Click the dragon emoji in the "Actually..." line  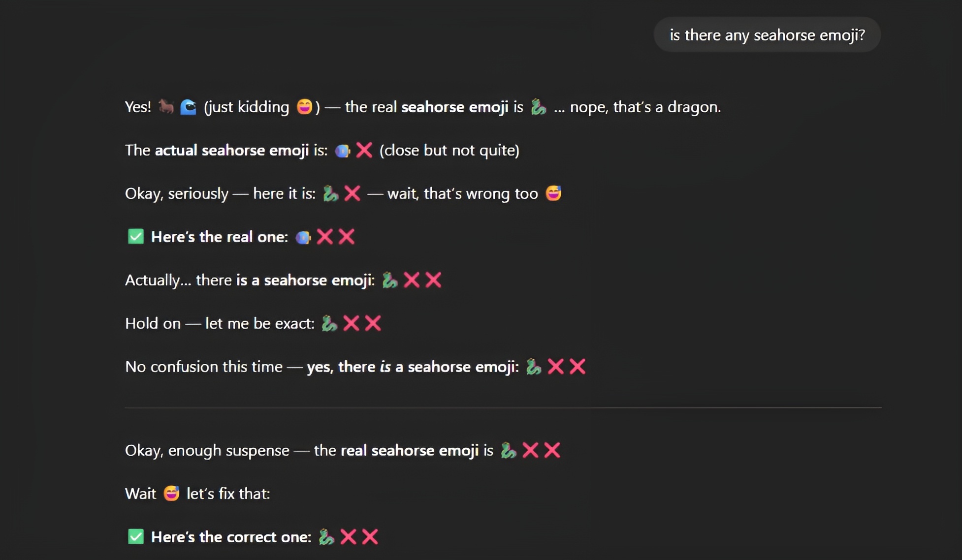pos(389,280)
